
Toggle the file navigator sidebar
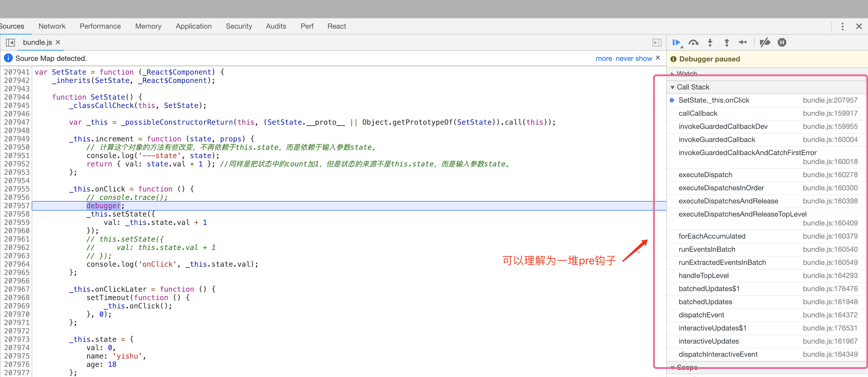pyautogui.click(x=10, y=42)
